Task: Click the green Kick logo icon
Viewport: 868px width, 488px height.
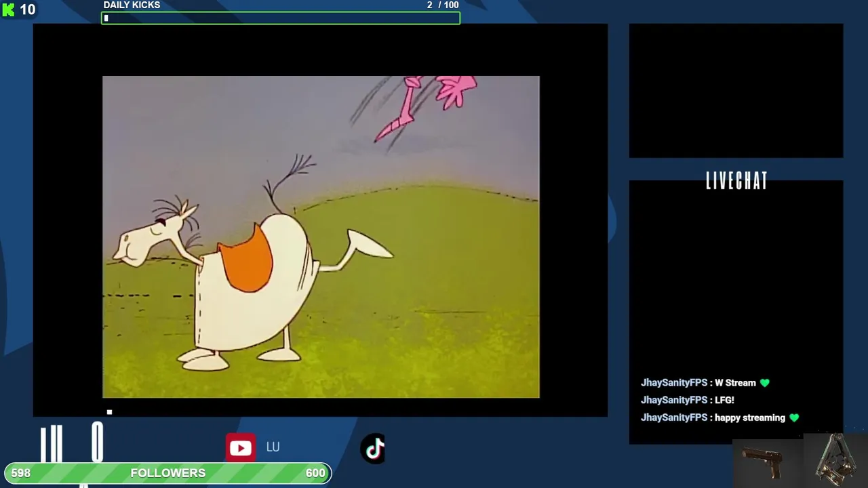Action: click(x=8, y=10)
